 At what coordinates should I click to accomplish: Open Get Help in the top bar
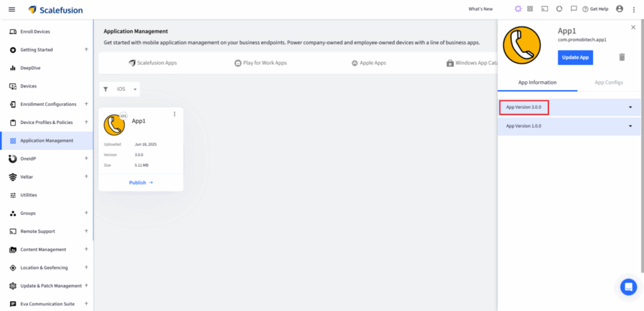pos(595,9)
